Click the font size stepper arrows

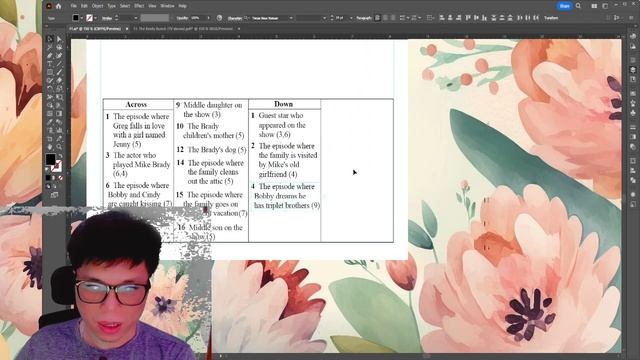coord(331,18)
